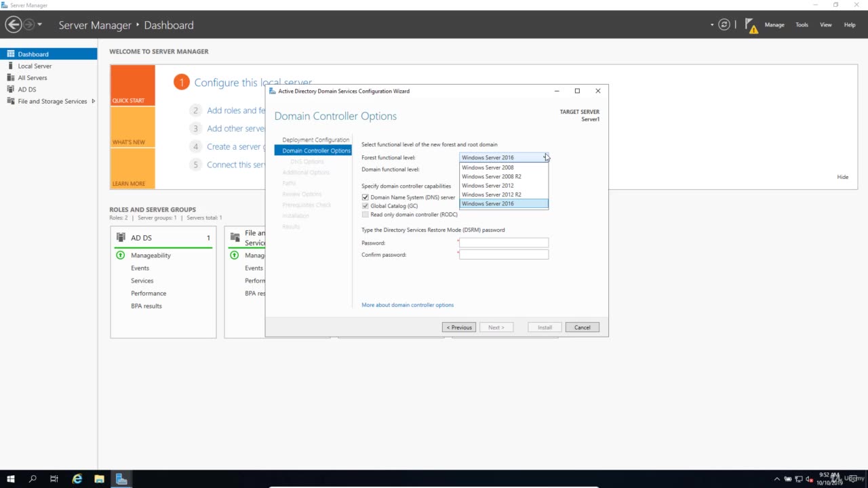Open the Forest functional level dropdown arrow
Viewport: 868px width, 488px height.
(545, 157)
